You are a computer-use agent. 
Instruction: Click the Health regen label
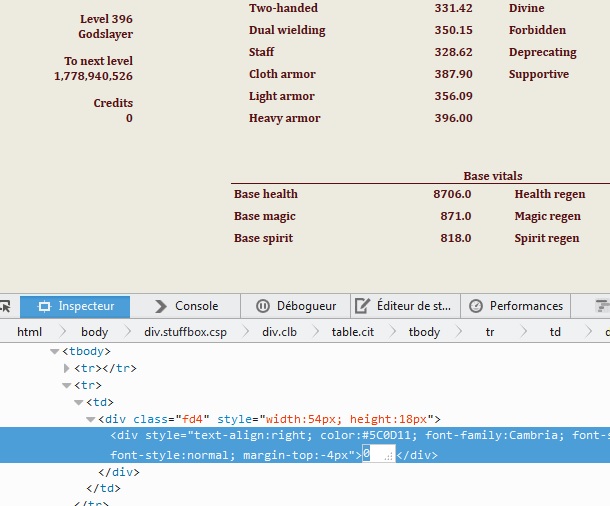pos(550,194)
